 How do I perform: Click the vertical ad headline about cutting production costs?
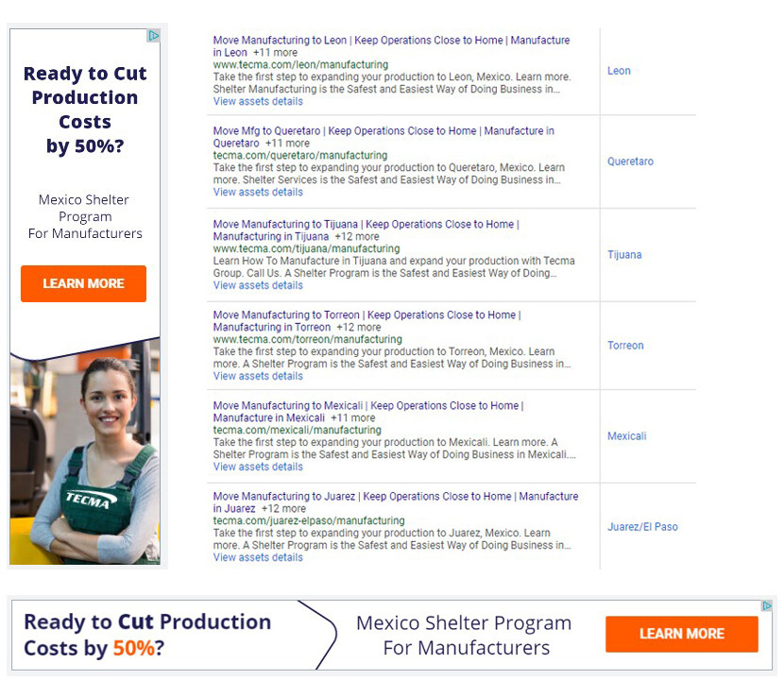(x=85, y=110)
